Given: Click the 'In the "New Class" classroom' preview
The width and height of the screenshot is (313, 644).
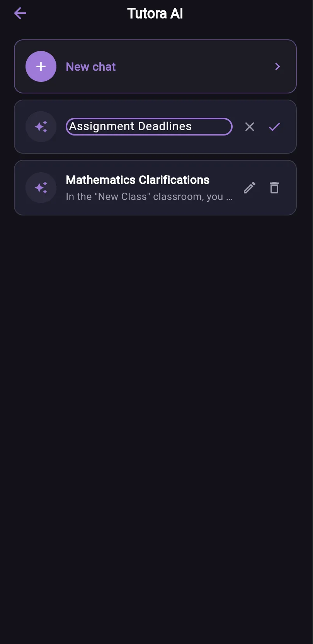Looking at the screenshot, I should click(149, 197).
